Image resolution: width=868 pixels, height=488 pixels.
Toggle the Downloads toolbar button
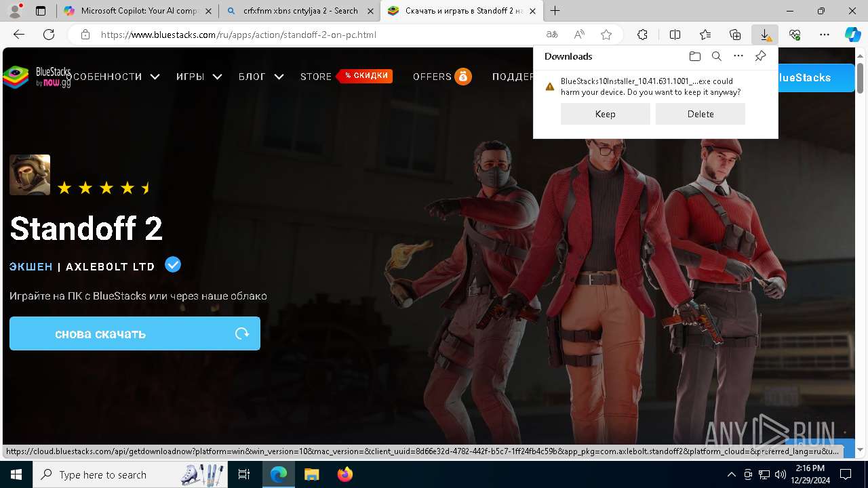765,35
